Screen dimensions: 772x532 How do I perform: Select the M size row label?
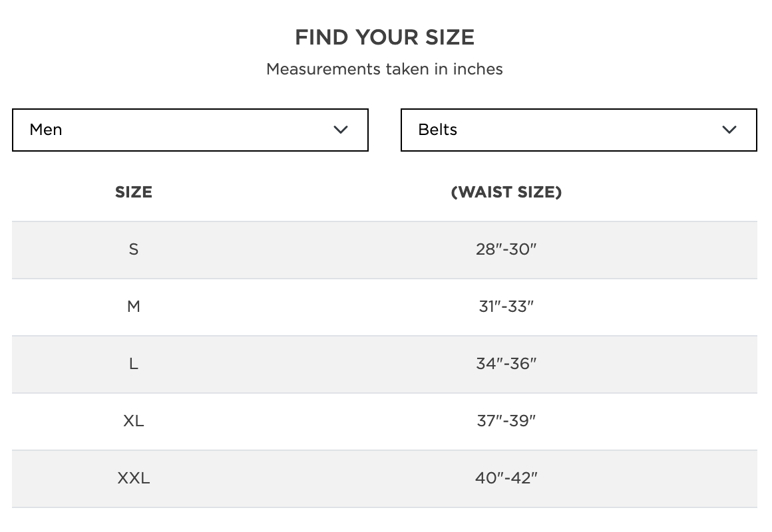tap(134, 307)
